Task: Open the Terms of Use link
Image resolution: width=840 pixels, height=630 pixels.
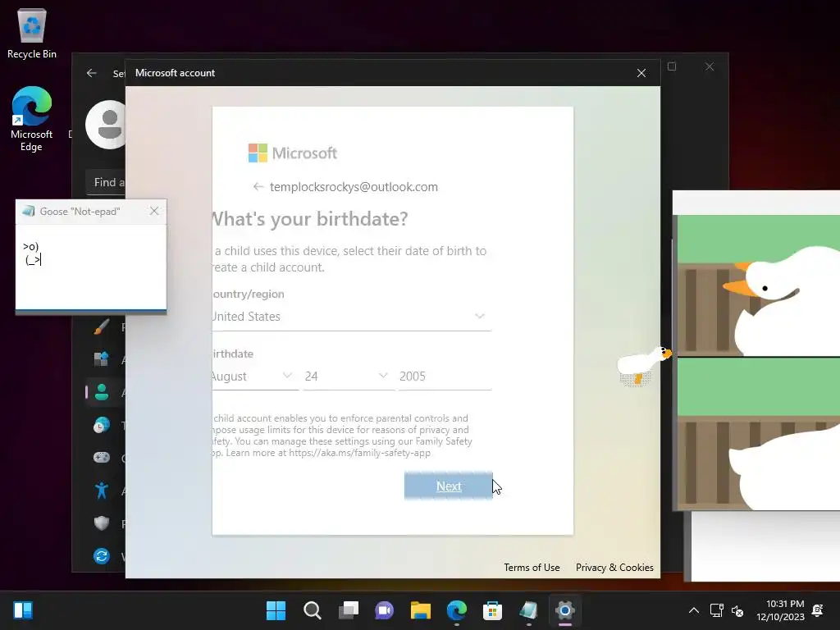Action: [x=532, y=568]
